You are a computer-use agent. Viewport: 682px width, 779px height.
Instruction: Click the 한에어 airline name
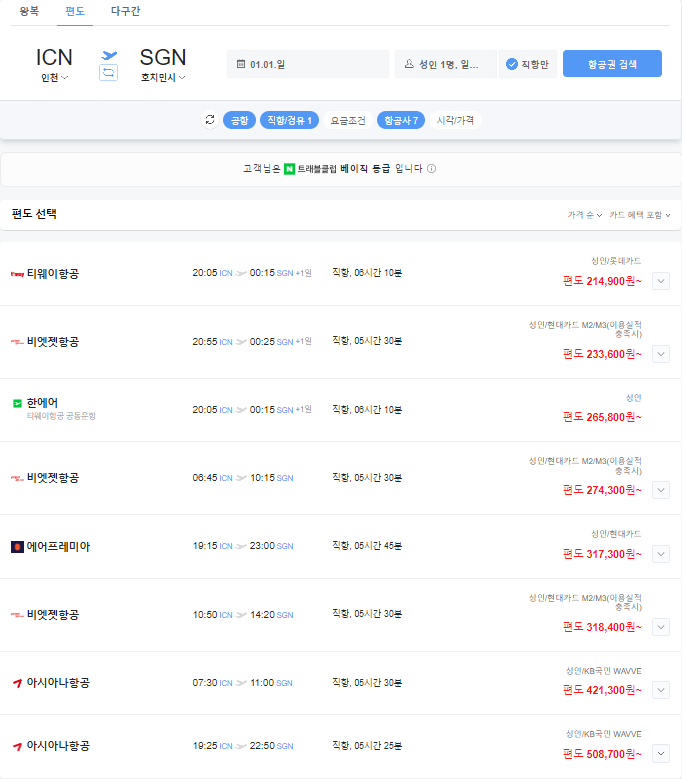click(42, 402)
